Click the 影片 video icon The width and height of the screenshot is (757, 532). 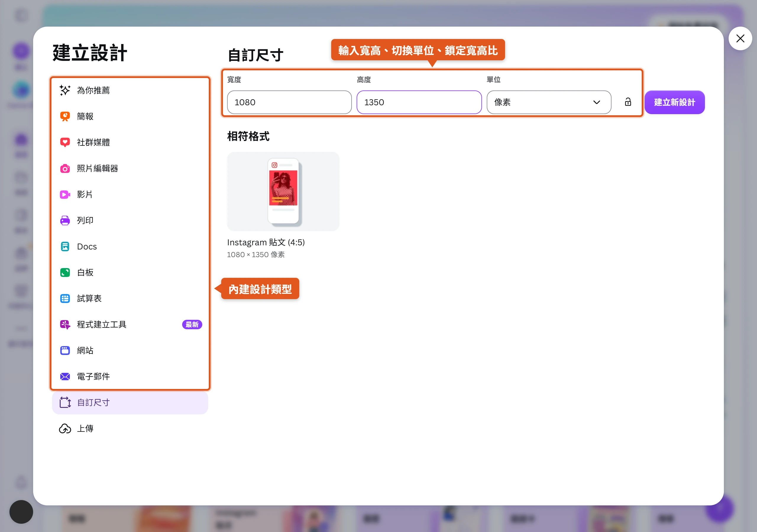(65, 194)
